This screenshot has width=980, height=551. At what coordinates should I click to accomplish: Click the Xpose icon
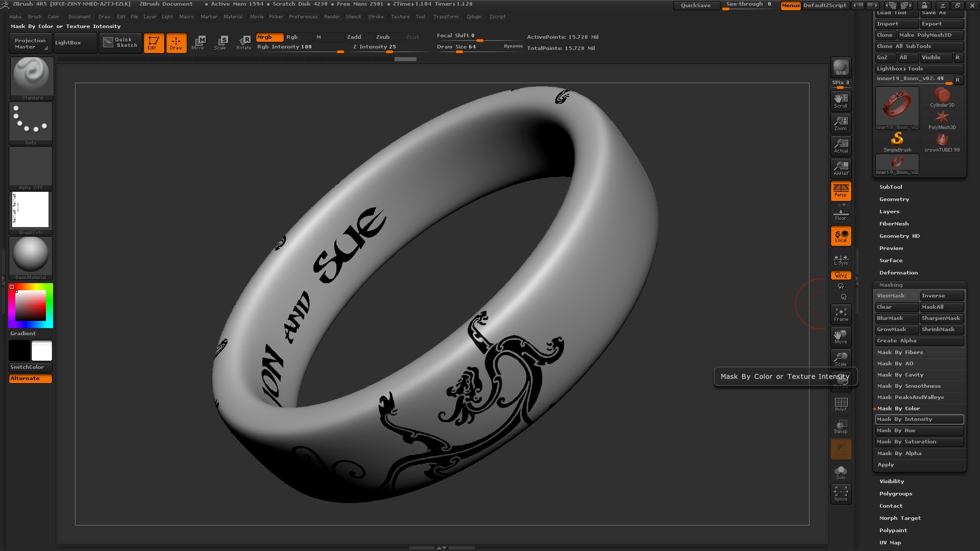click(x=841, y=493)
